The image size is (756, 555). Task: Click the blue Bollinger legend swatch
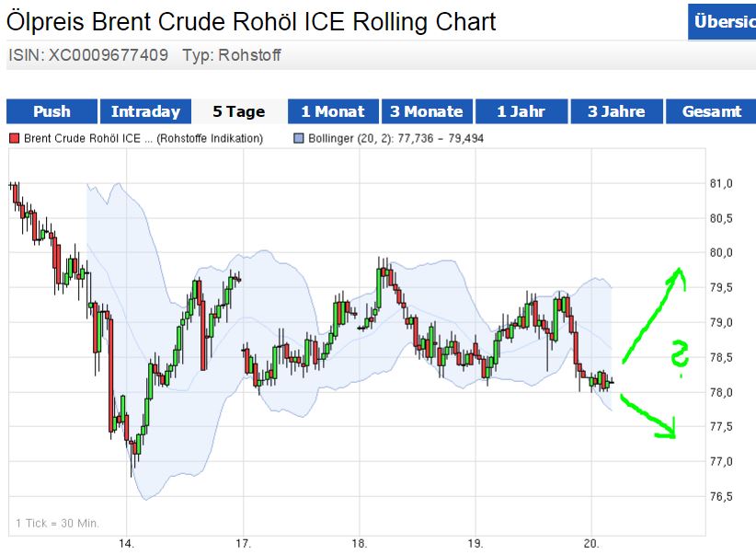pyautogui.click(x=298, y=139)
